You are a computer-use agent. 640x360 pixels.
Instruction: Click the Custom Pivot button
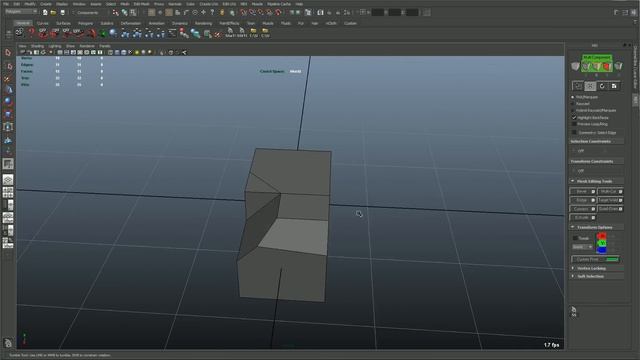pos(596,260)
